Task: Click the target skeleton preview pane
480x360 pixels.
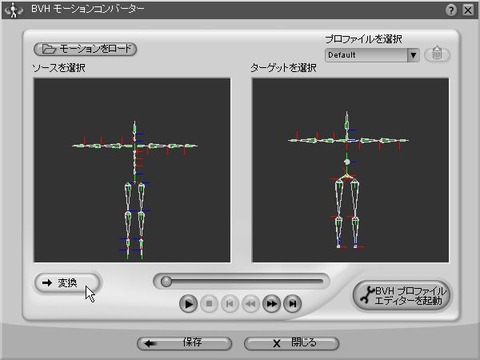Action: coord(350,170)
